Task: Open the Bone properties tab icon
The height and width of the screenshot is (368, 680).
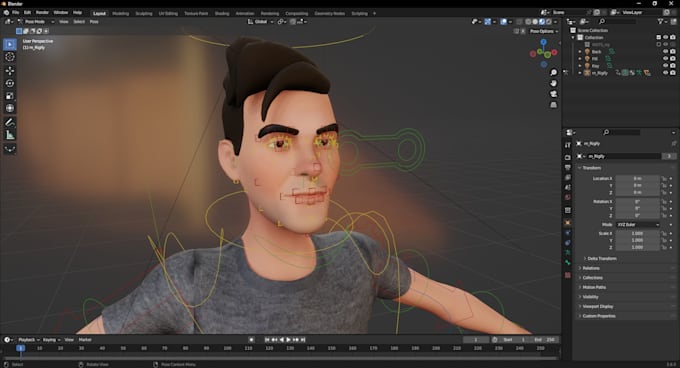Action: 568,263
